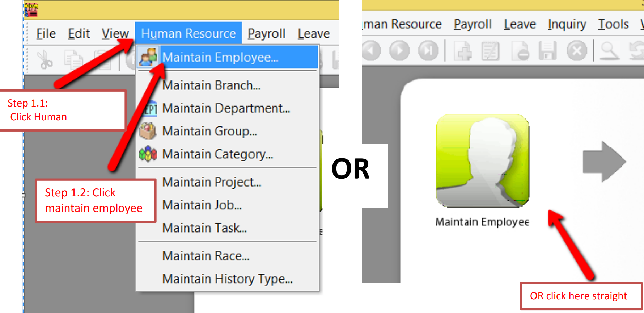Click the Save floppy disk icon

tap(547, 51)
